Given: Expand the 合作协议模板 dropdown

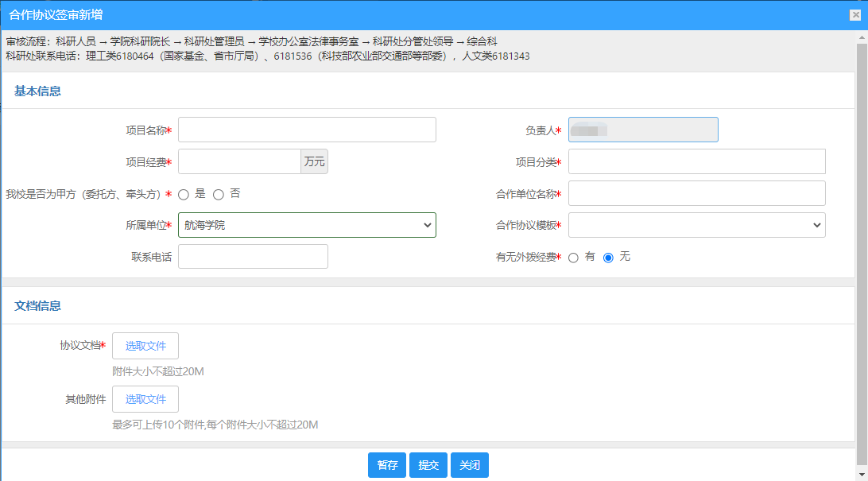Looking at the screenshot, I should coord(696,225).
